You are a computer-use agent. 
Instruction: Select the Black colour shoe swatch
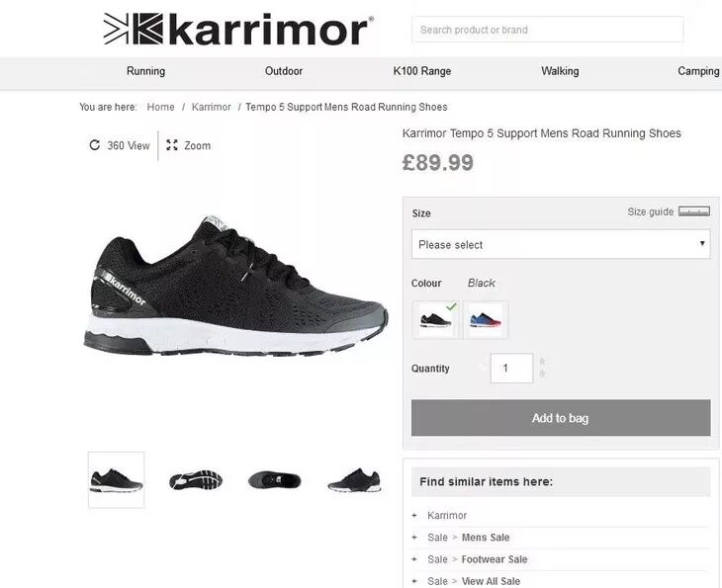[x=435, y=320]
